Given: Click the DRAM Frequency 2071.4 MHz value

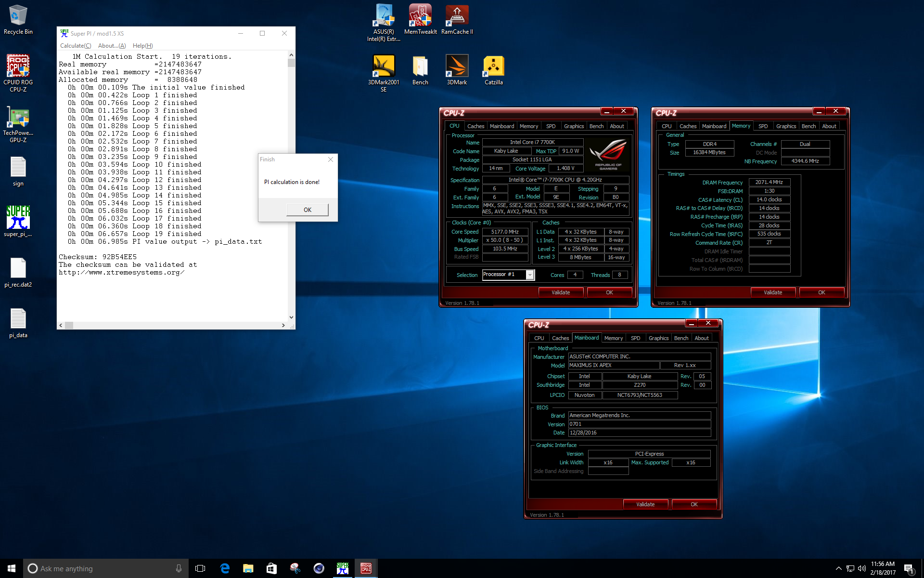Looking at the screenshot, I should (769, 182).
